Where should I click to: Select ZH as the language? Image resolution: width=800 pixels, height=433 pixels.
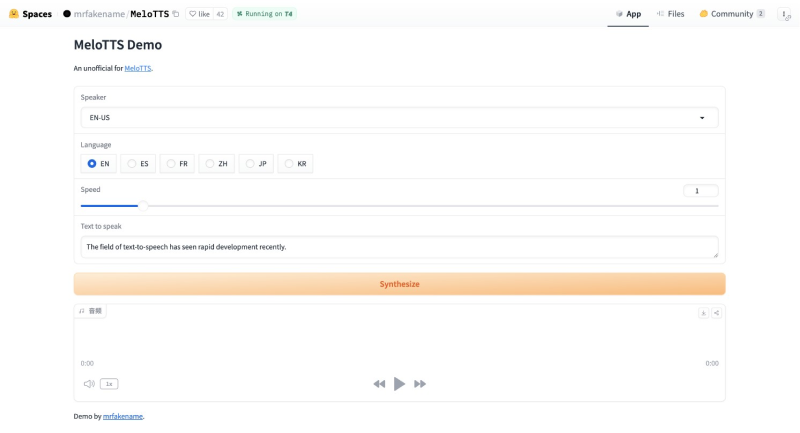point(210,163)
